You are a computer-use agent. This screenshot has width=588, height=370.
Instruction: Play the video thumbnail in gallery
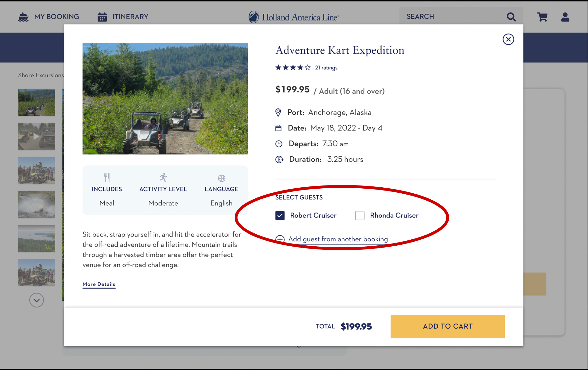(36, 136)
